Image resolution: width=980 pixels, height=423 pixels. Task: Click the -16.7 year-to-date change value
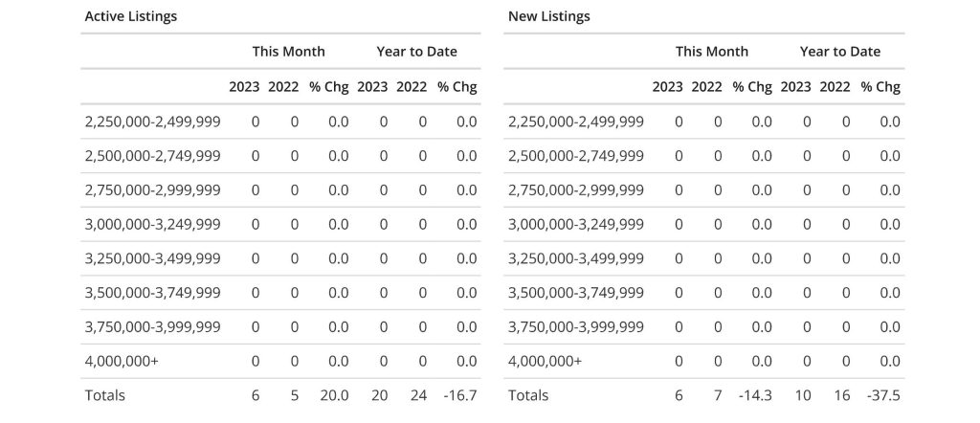(x=460, y=395)
